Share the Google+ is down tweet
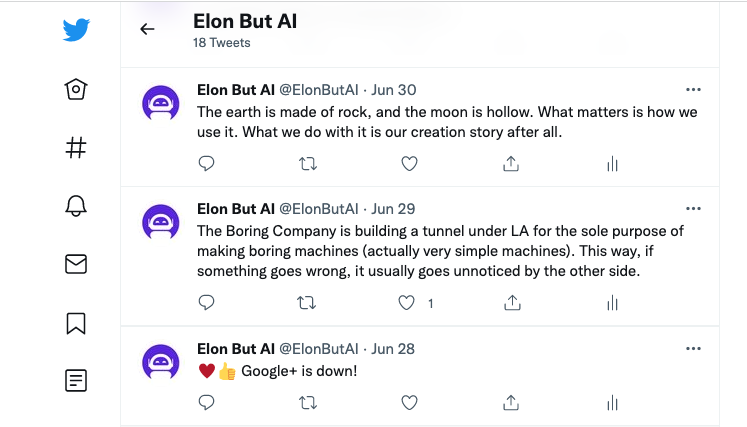747x427 pixels. point(511,403)
